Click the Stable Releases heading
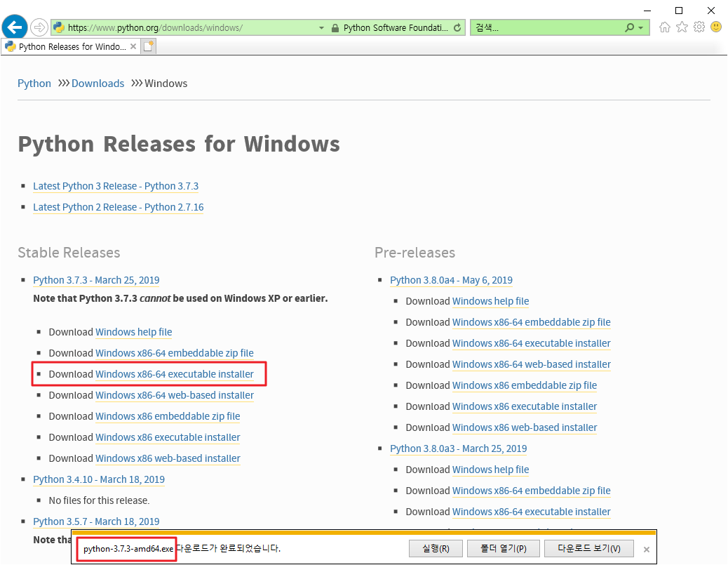Image resolution: width=728 pixels, height=565 pixels. (69, 253)
